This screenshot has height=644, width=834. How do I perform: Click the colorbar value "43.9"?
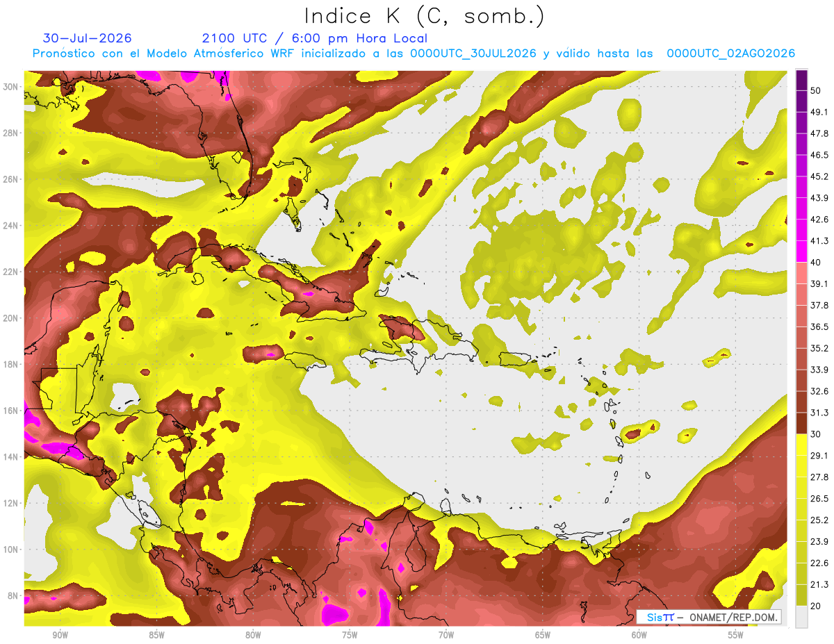(820, 198)
